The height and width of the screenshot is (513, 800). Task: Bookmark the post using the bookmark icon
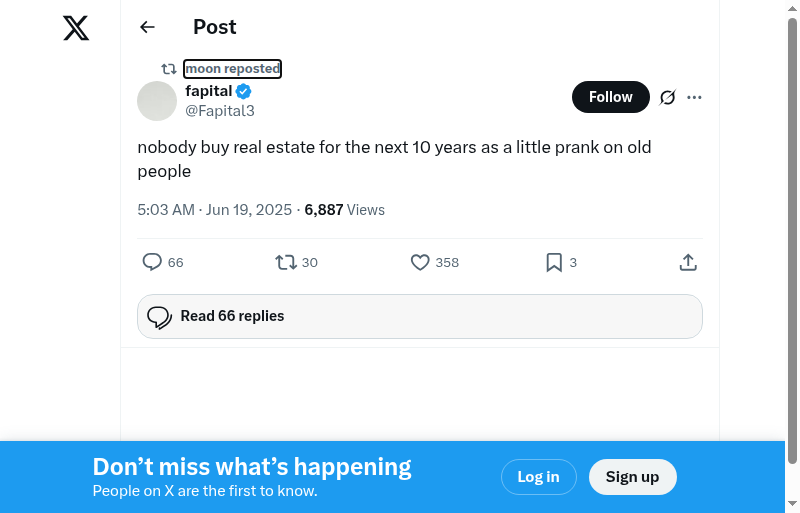554,262
